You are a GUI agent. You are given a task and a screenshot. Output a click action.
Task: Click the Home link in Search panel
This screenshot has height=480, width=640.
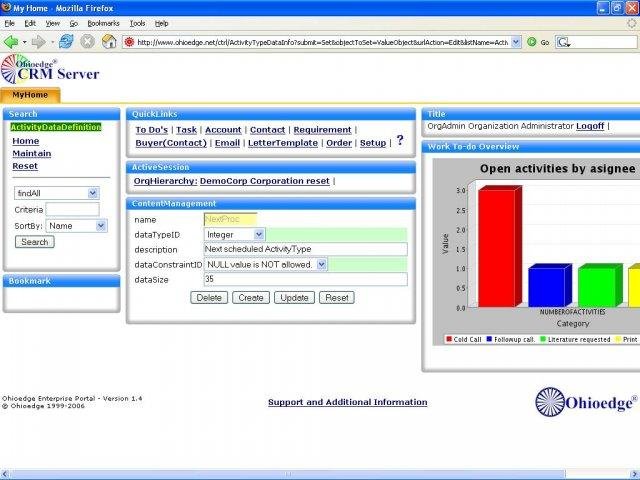coord(26,141)
